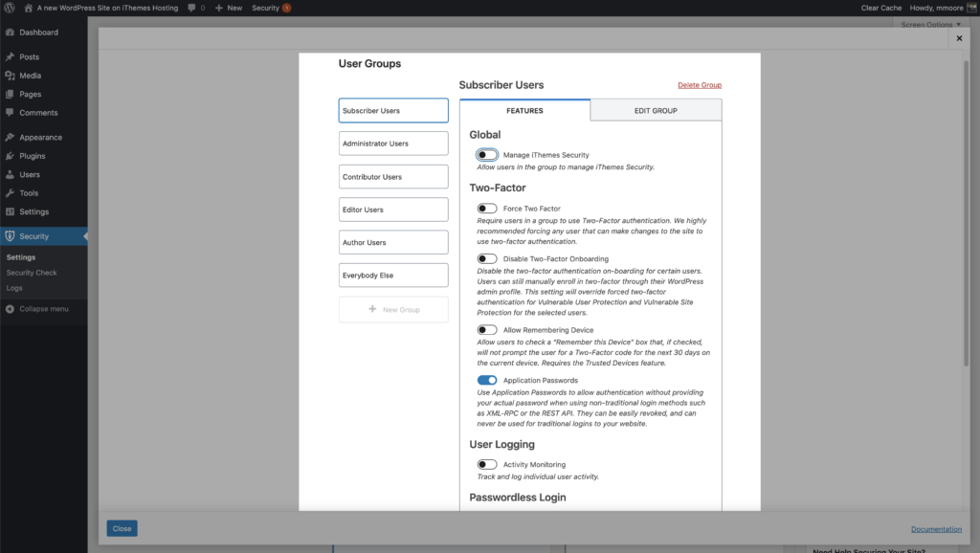Click the plus icon in New Group button
This screenshot has width=980, height=553.
(372, 309)
